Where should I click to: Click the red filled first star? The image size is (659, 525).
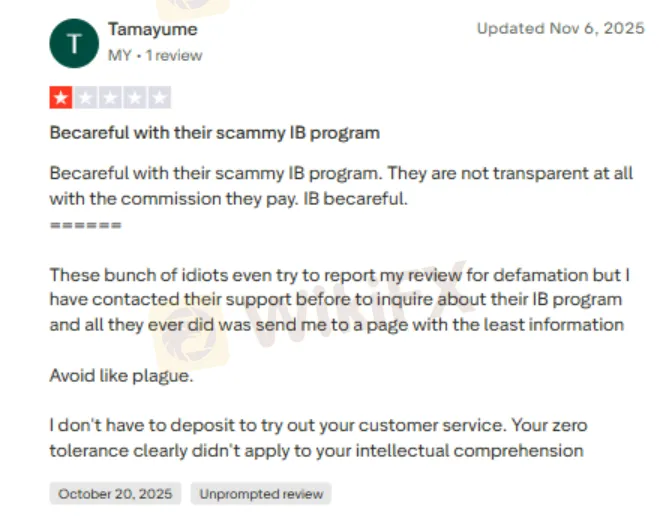tap(61, 98)
